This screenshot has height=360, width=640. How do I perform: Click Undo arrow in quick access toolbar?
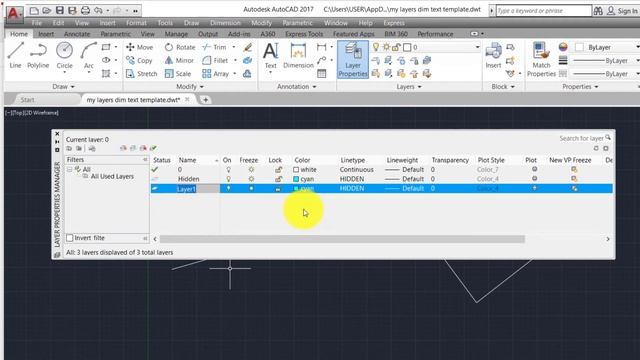coord(98,10)
